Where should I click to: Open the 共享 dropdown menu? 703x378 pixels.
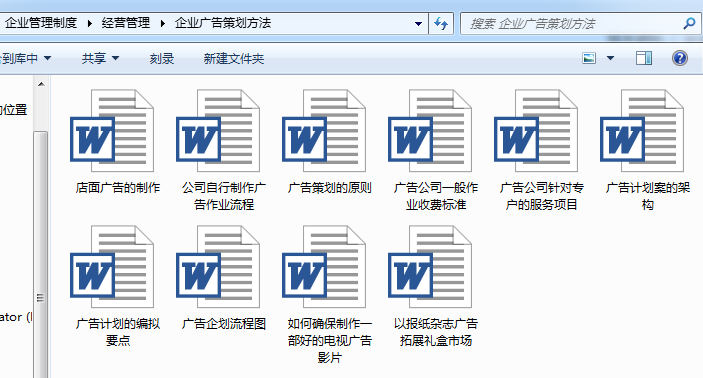pos(100,58)
